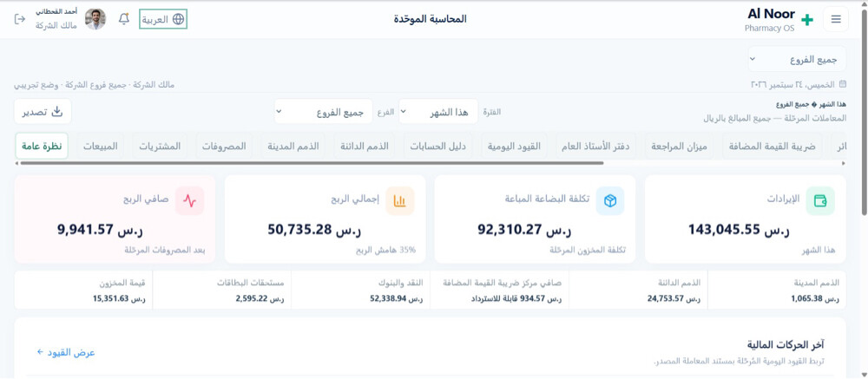Click the Al Noor green plus logo
The image size is (868, 379).
point(807,20)
